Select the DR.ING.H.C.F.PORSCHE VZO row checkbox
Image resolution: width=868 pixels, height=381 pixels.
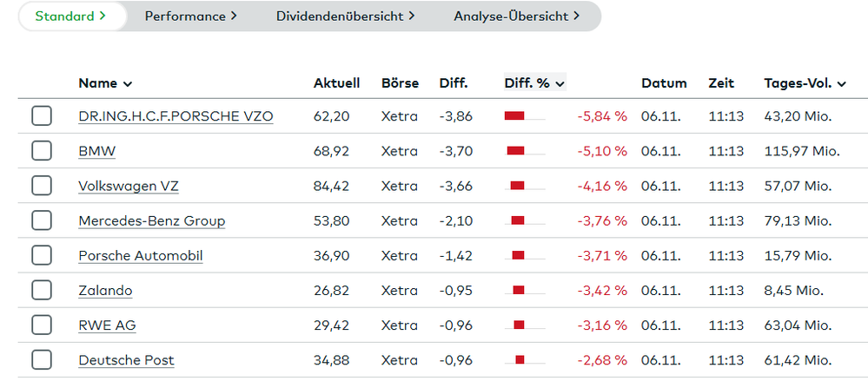click(42, 116)
